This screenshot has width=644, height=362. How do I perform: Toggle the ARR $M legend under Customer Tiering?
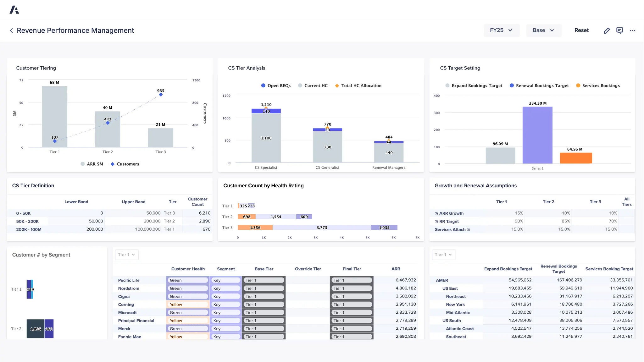tap(92, 164)
